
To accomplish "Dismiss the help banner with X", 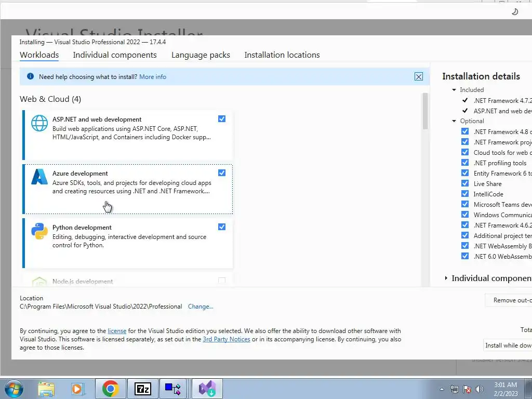I will (x=419, y=76).
